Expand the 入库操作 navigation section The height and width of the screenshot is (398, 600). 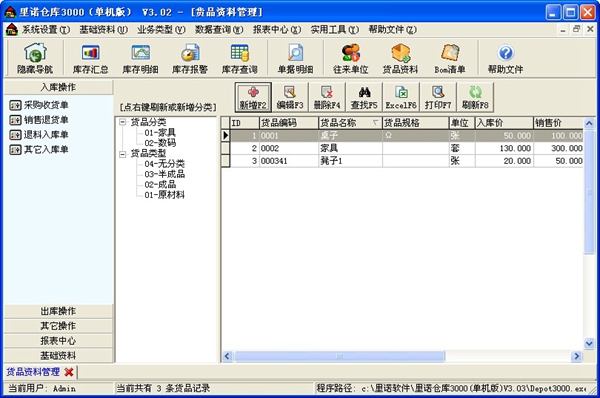coord(59,87)
